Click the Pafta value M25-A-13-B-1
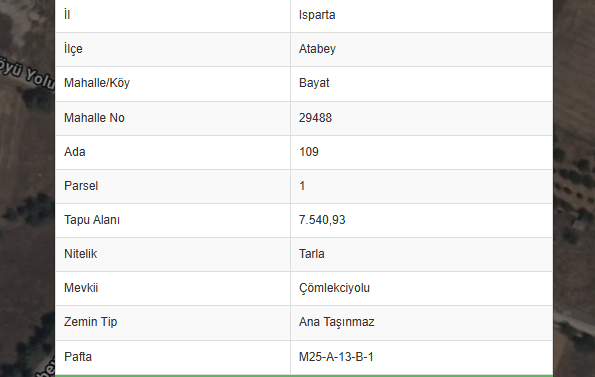 [x=336, y=357]
